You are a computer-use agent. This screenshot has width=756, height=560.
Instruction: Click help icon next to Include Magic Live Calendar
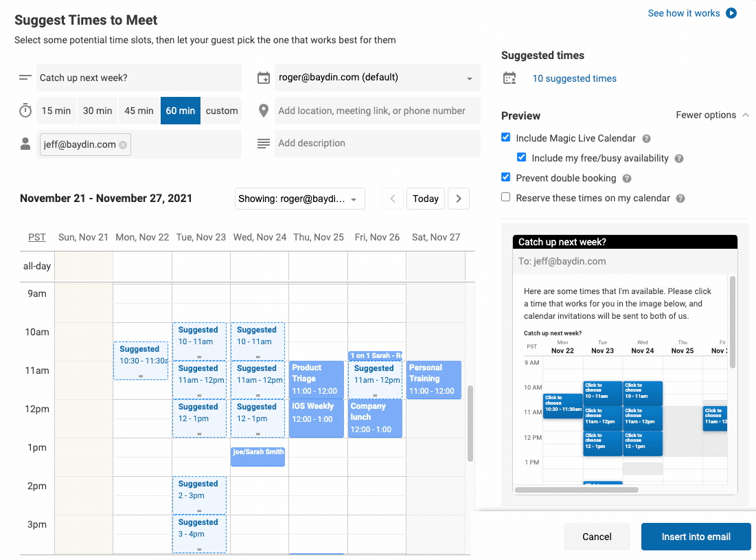[x=647, y=138]
